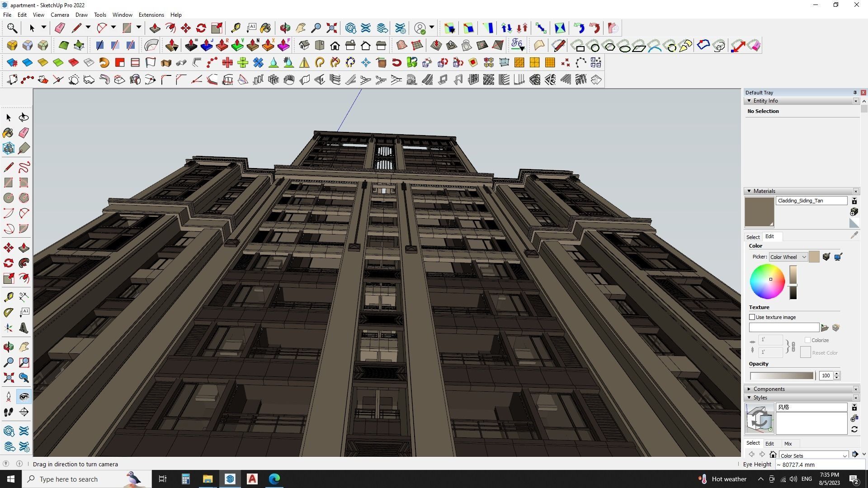Open the 3D Warehouse icon in top toolbar

coord(351,28)
